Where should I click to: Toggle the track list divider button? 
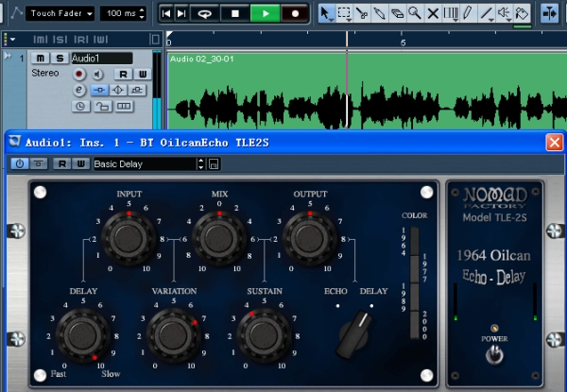coord(155,39)
